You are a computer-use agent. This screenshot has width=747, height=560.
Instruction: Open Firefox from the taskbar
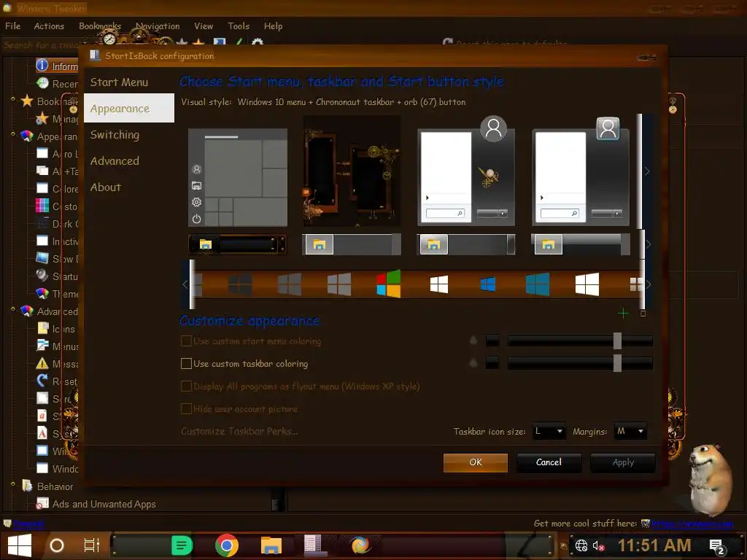coord(360,545)
